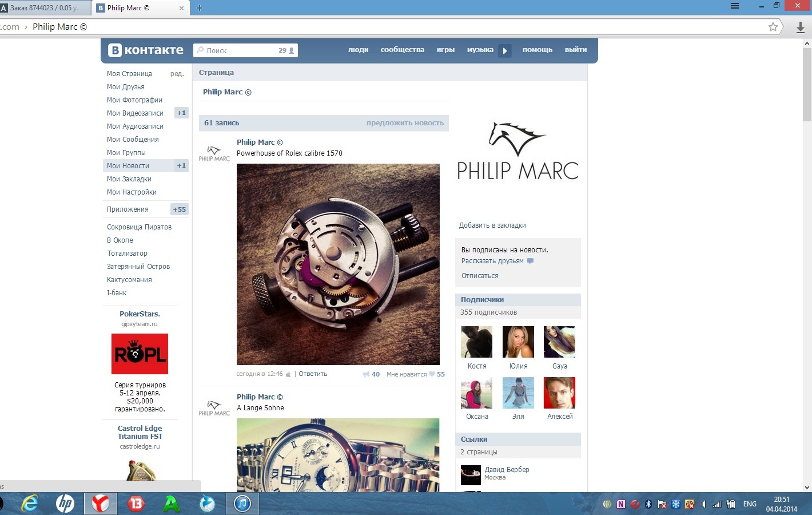Open Internet Explorer from the taskbar
This screenshot has height=515, width=812.
29,504
